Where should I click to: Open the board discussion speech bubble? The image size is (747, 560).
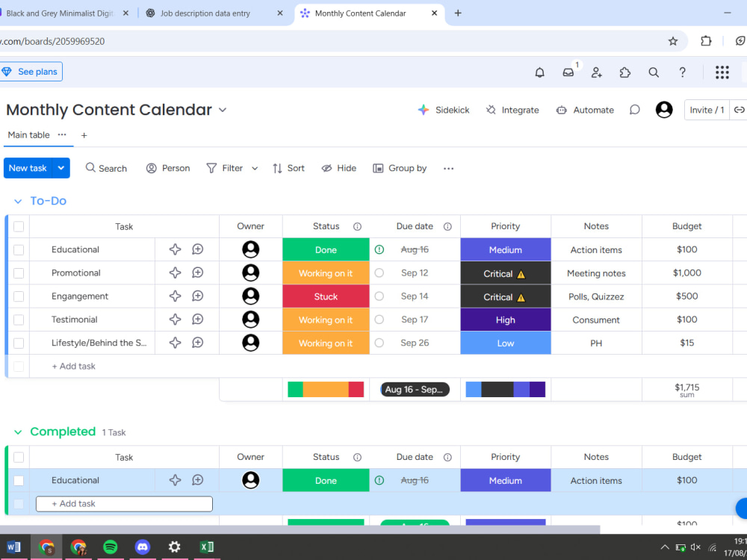pos(634,110)
